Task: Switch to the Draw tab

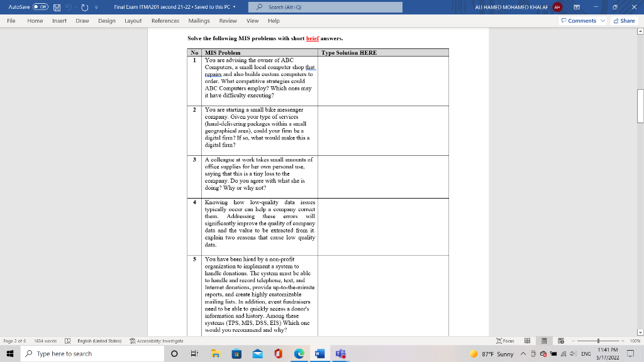Action: click(x=82, y=21)
